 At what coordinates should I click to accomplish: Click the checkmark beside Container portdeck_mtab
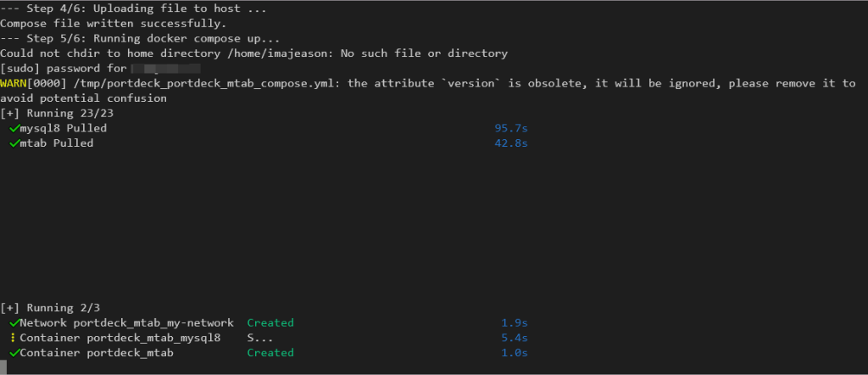click(14, 353)
